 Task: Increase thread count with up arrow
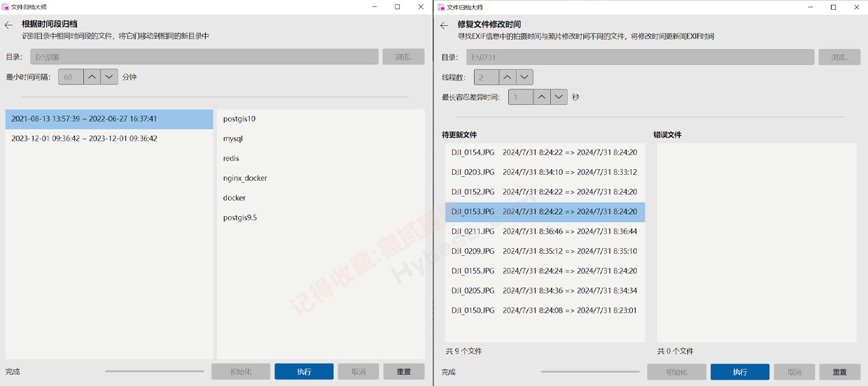pos(507,77)
